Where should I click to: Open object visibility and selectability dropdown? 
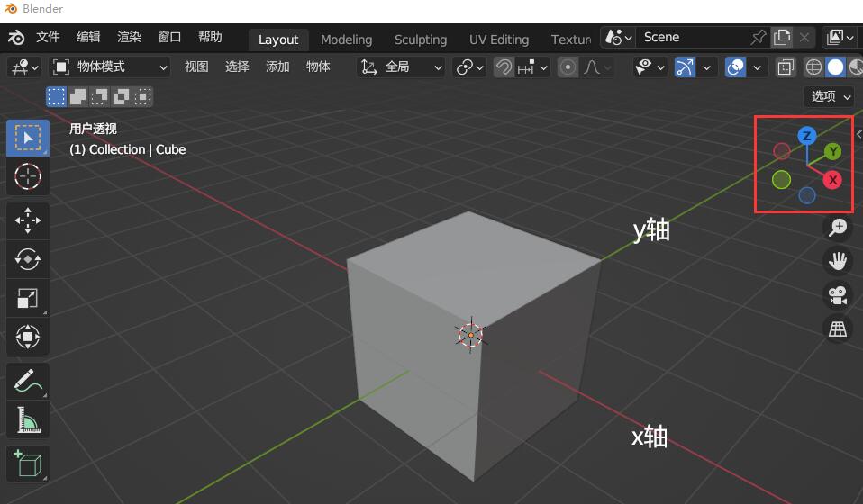coord(650,67)
